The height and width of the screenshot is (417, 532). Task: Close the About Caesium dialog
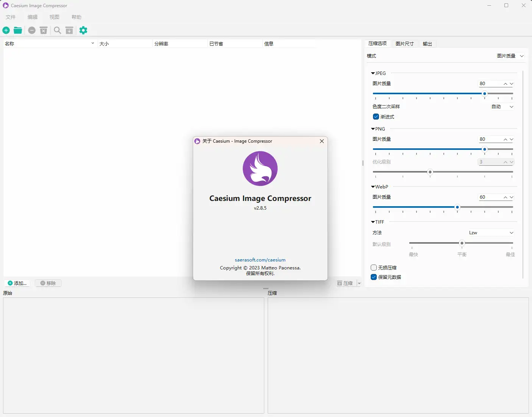(322, 141)
